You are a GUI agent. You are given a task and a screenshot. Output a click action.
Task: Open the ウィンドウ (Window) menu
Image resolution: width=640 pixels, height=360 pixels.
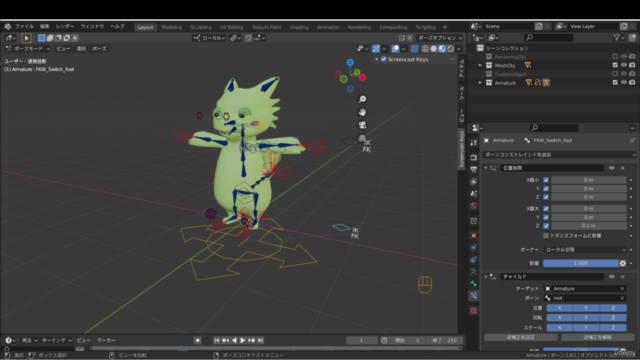tap(92, 27)
